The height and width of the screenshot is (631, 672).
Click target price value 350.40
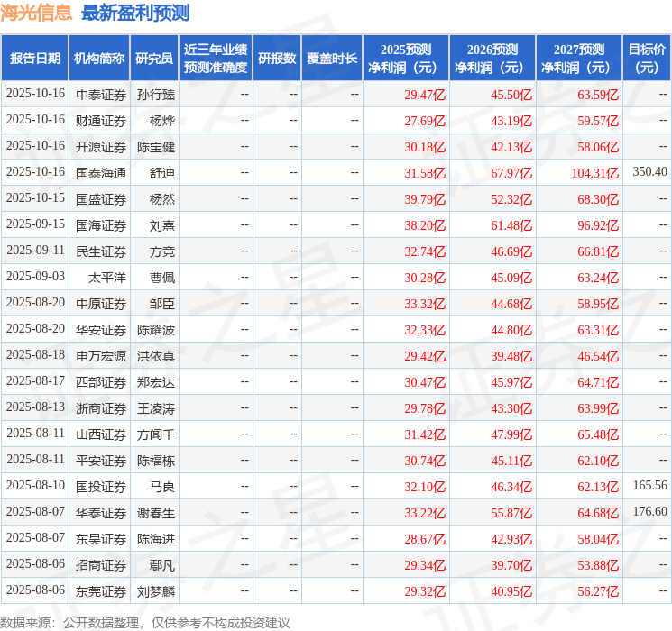point(649,171)
